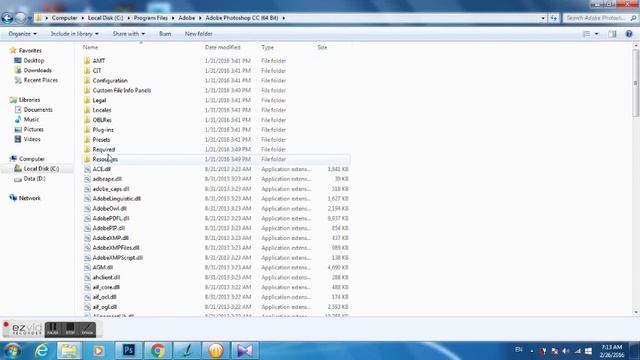The height and width of the screenshot is (360, 640).
Task: Open the address bar history dropdown
Action: pyautogui.click(x=543, y=18)
